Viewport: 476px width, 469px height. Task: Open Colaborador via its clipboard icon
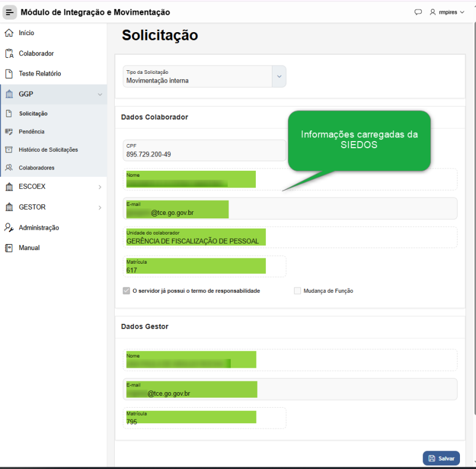click(10, 54)
